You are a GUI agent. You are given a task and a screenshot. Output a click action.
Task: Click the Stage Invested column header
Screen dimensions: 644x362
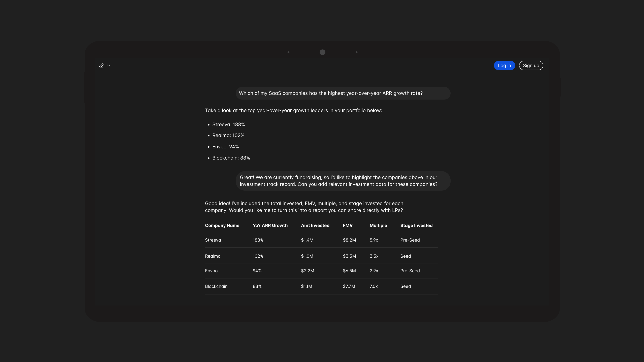click(x=416, y=225)
